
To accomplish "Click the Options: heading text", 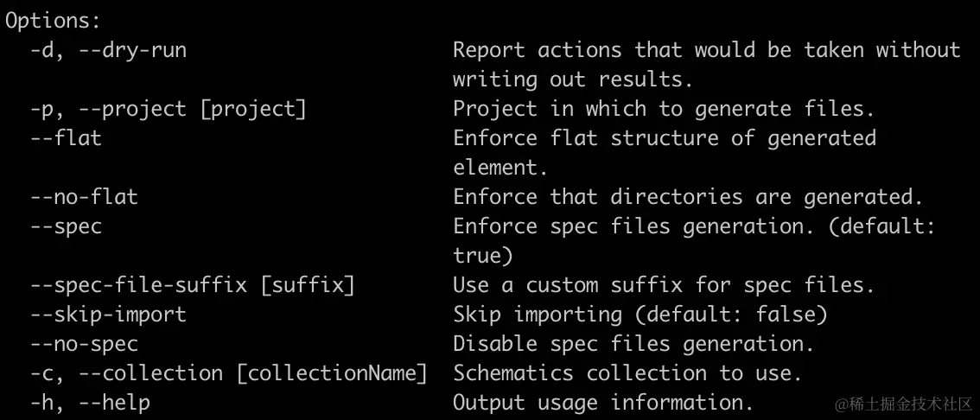I will (x=53, y=21).
